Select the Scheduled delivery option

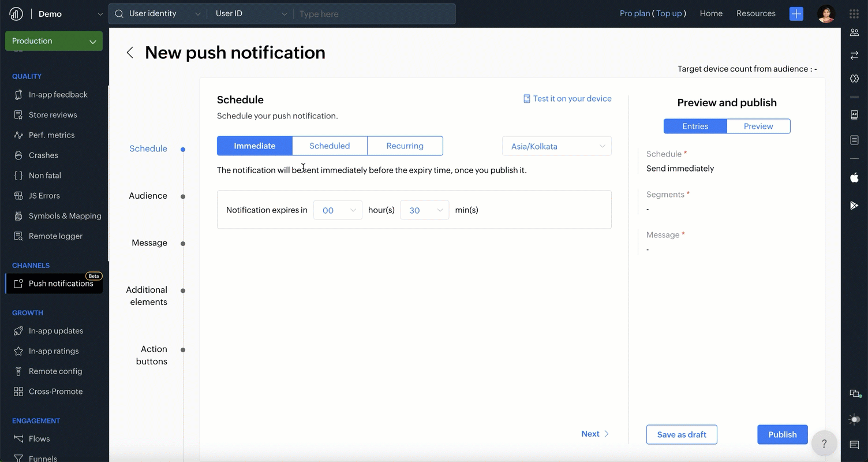pyautogui.click(x=330, y=146)
